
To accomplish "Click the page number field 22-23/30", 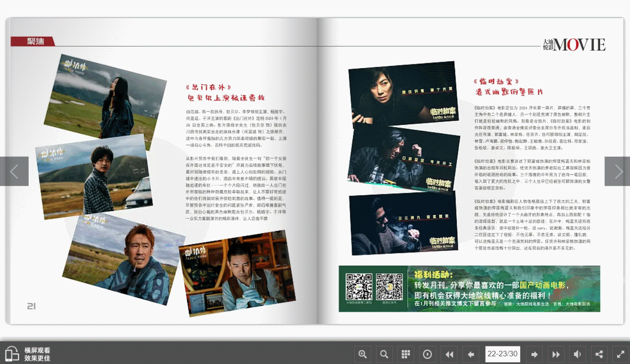I will click(x=502, y=354).
